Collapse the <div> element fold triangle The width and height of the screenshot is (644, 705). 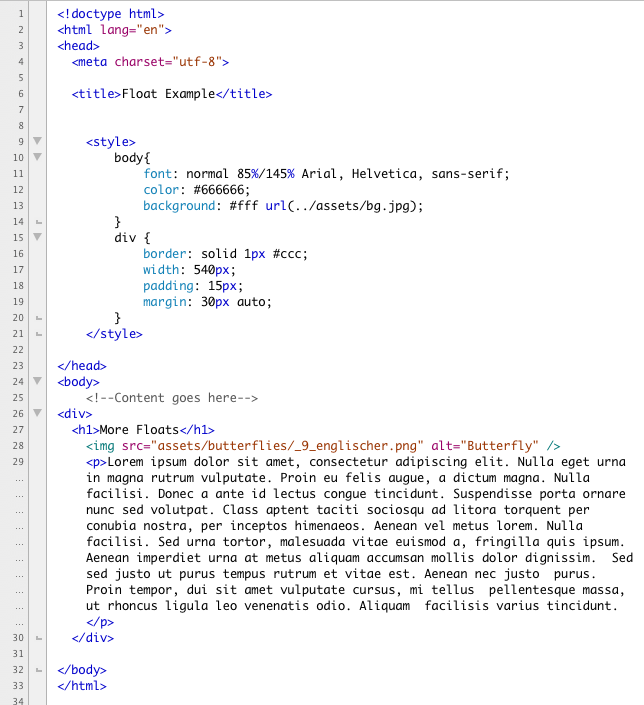click(38, 414)
